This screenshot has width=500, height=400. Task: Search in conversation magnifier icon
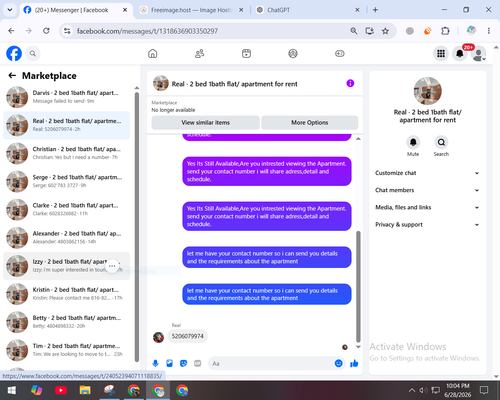[441, 142]
